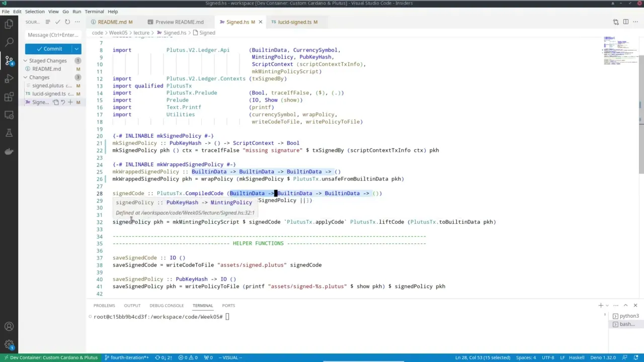The width and height of the screenshot is (644, 362).
Task: Stage changes for the Signed.hs file
Action: (70, 102)
